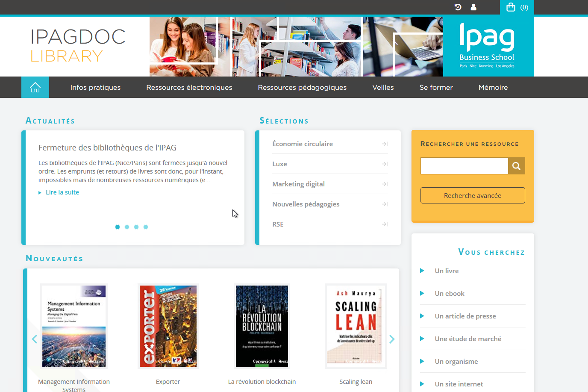Click the resource search text field
The width and height of the screenshot is (588, 392).
pyautogui.click(x=464, y=166)
